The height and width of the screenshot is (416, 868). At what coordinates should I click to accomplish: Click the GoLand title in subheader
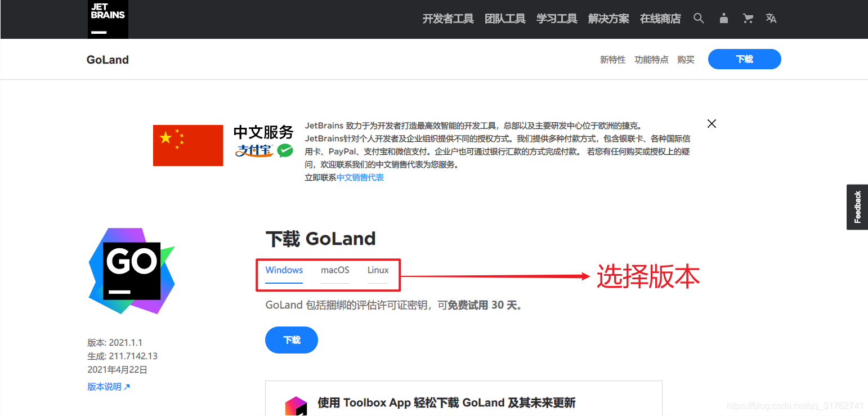(108, 60)
